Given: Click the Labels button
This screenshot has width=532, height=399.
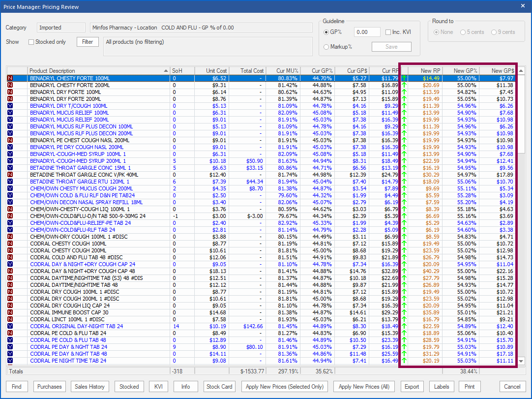Looking at the screenshot, I should [441, 387].
